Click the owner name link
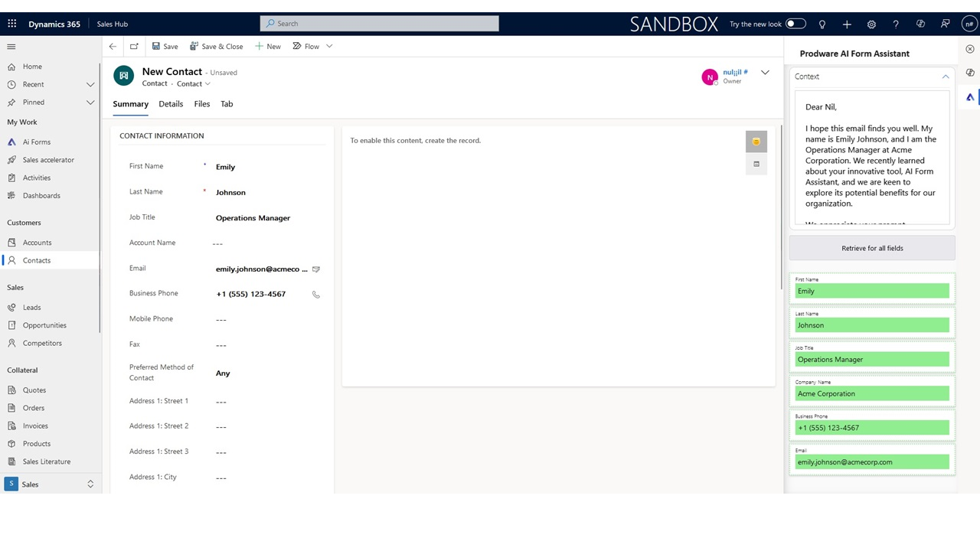Viewport: 980px width, 551px height. (735, 72)
